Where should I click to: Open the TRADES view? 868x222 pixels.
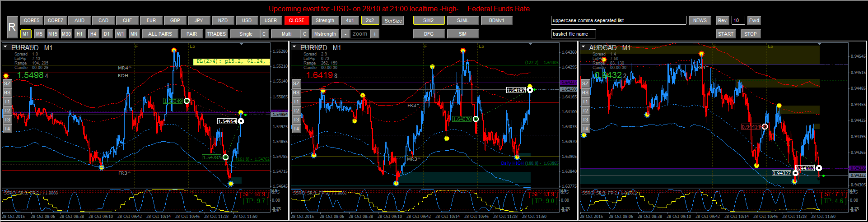pos(216,34)
